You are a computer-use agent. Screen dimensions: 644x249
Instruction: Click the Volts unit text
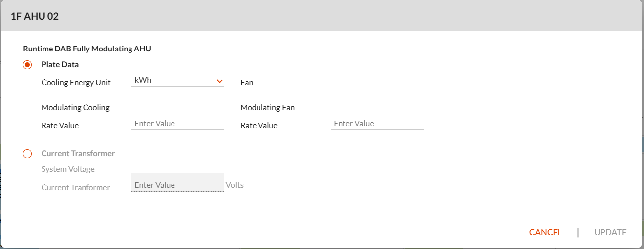pos(235,185)
